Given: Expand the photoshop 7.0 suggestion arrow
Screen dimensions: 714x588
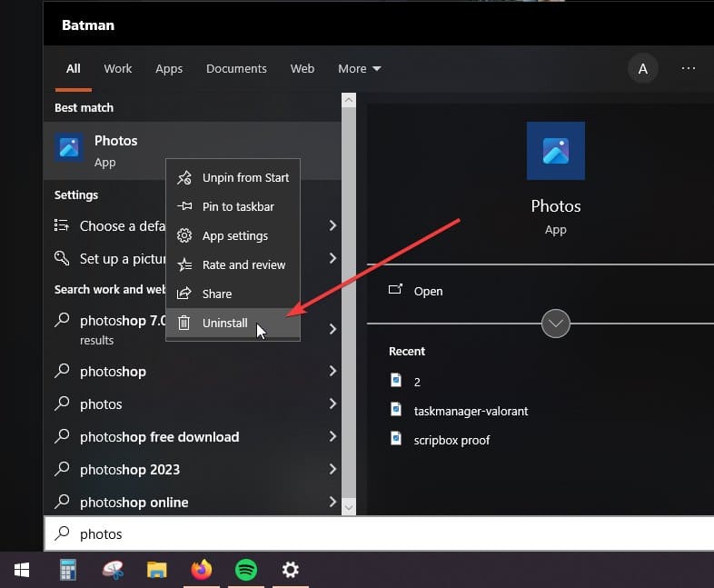Looking at the screenshot, I should 332,329.
